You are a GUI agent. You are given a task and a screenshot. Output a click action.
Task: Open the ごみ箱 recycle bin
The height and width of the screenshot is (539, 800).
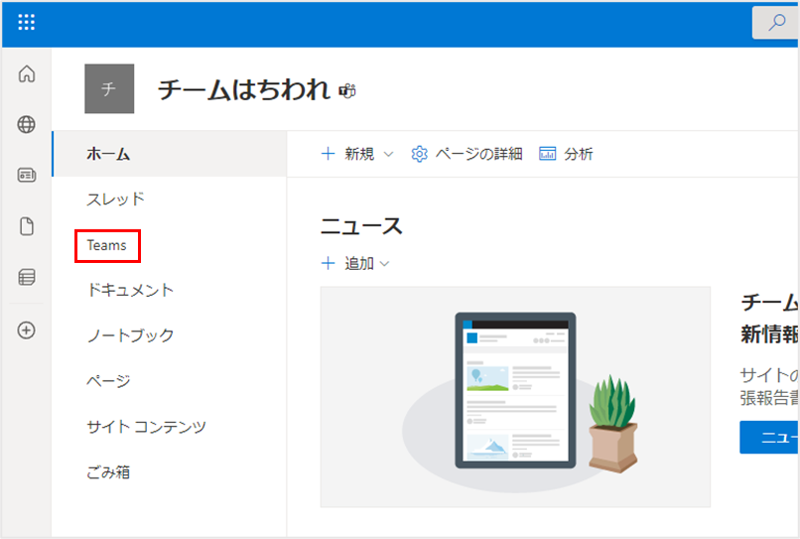click(108, 472)
